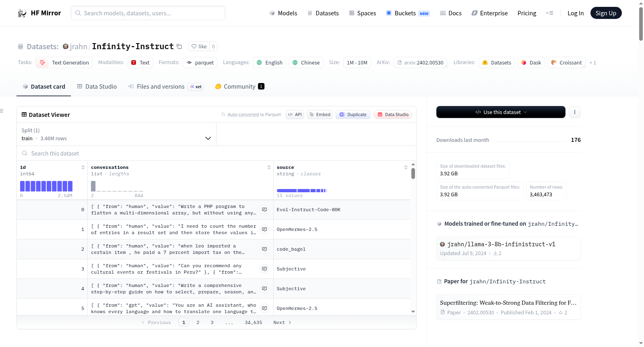Click the Embed button
The image size is (644, 347).
(320, 114)
